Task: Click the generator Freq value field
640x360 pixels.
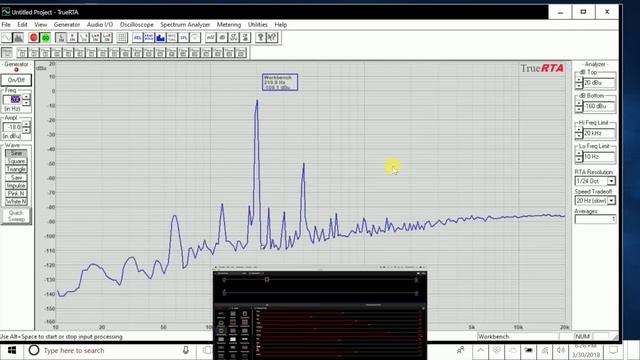Action: 13,100
